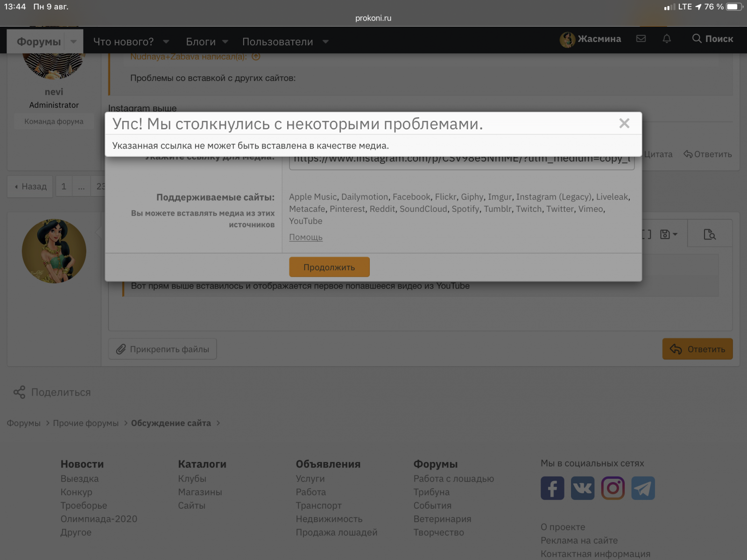Screen dimensions: 747x560
Task: Click the Помощь link
Action: point(306,237)
